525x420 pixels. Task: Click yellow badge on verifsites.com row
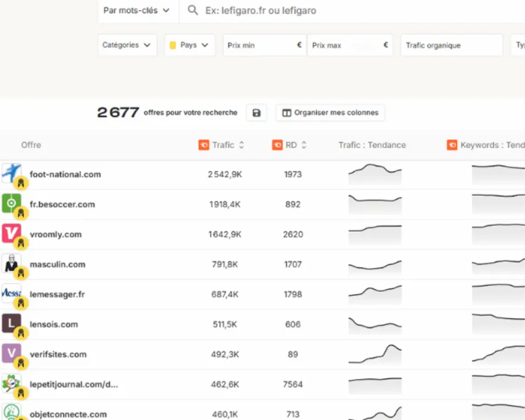tap(21, 363)
